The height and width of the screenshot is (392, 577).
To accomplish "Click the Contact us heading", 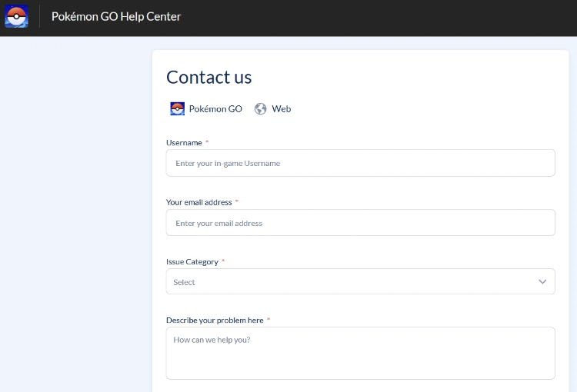I will 209,77.
